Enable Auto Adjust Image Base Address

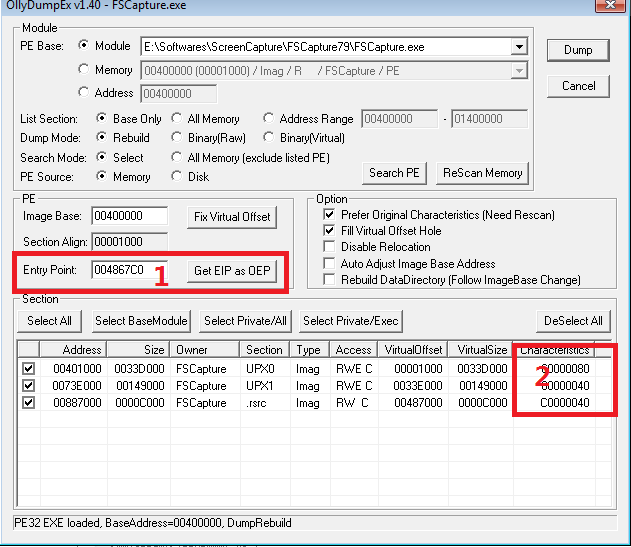coord(329,264)
